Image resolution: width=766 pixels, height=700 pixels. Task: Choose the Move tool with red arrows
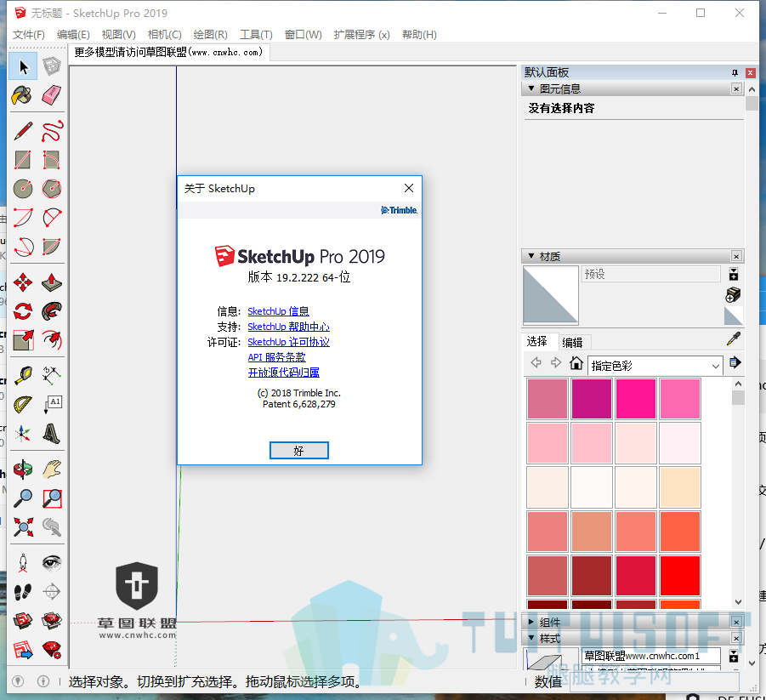[x=22, y=282]
